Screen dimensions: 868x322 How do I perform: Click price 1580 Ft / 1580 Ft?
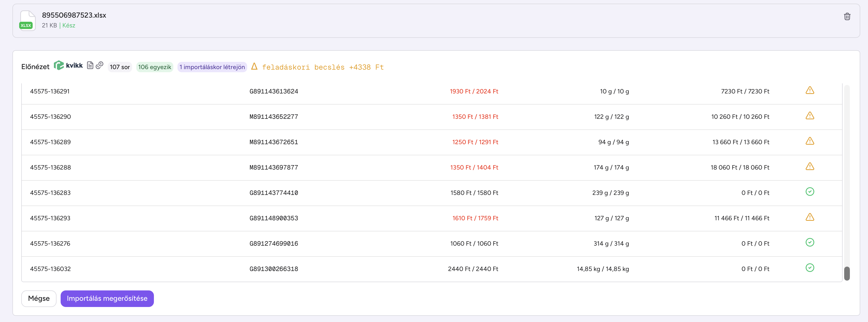[x=474, y=193]
